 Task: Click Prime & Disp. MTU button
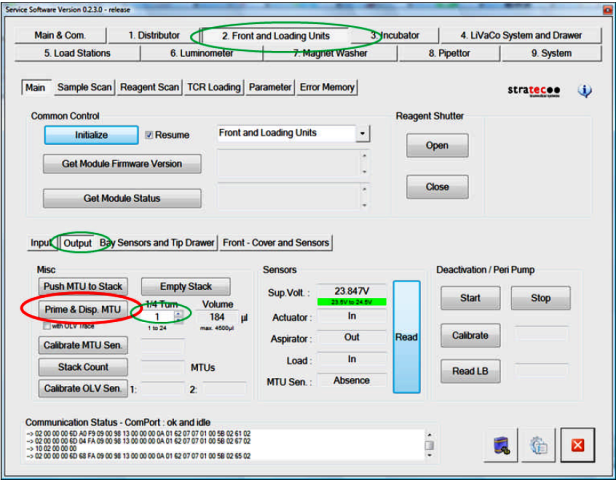(82, 310)
